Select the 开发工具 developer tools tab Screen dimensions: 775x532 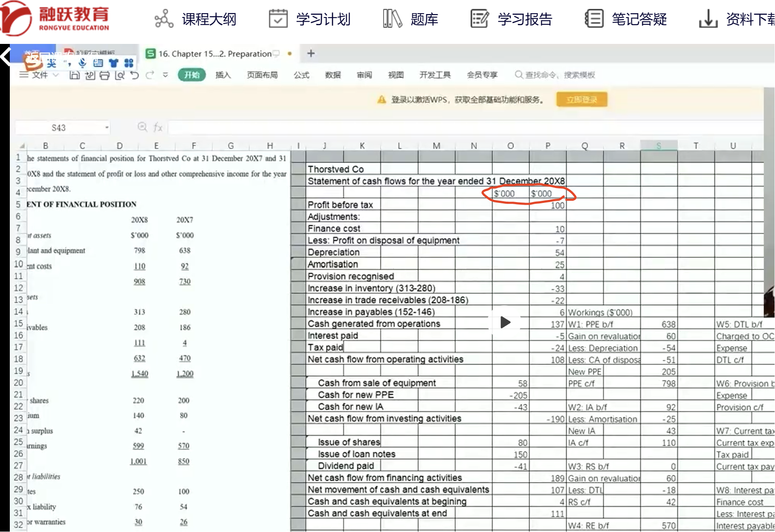435,75
